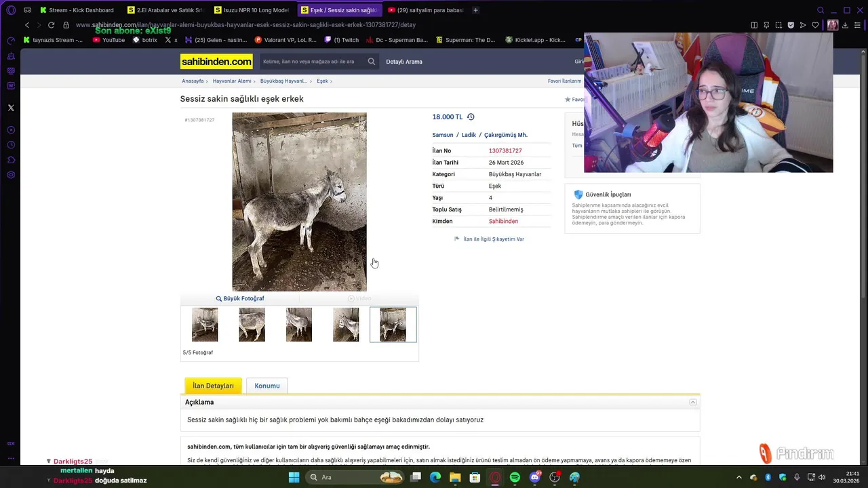Open Microsoft Edge from the taskbar
This screenshot has width=868, height=488.
(435, 477)
